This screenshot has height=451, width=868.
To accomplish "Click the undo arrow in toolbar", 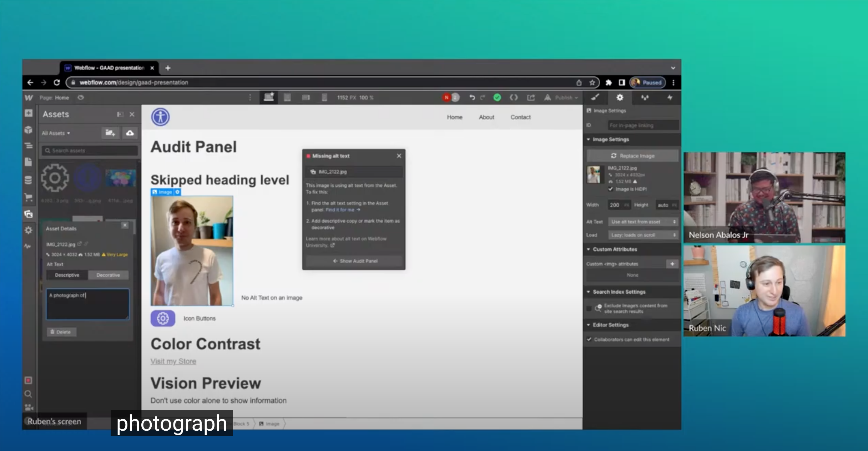I will pos(472,97).
